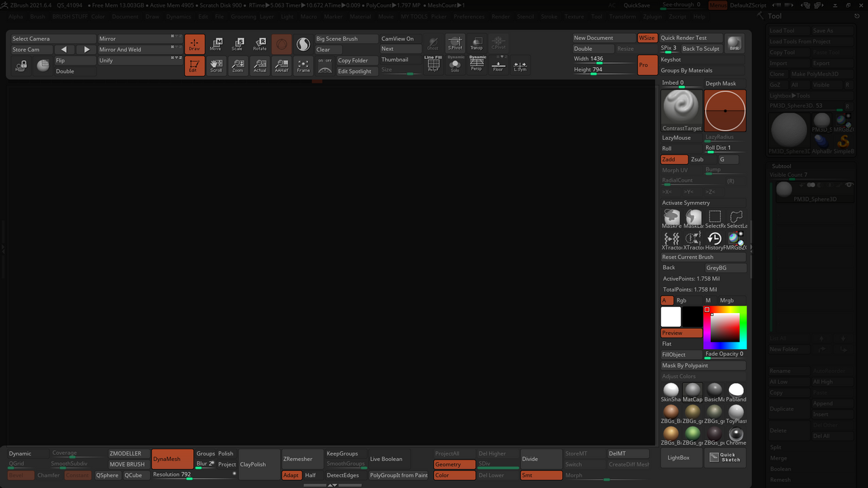Expand the Lightbox Tools section
This screenshot has width=868, height=488.
pyautogui.click(x=789, y=96)
